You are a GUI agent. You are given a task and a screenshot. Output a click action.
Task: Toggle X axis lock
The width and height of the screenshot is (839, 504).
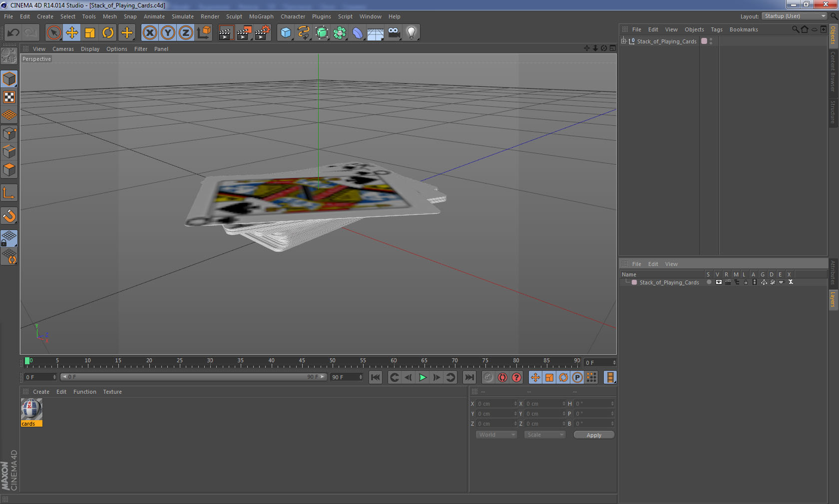(x=150, y=33)
